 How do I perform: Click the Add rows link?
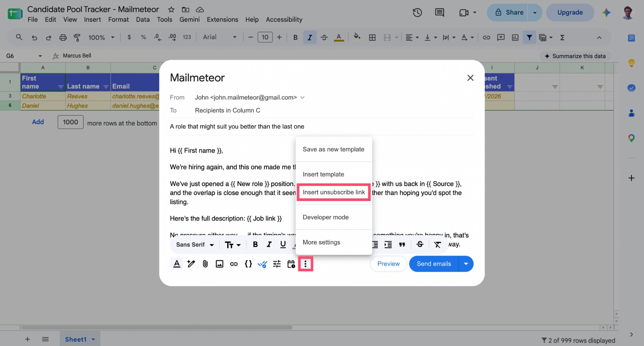coord(38,122)
